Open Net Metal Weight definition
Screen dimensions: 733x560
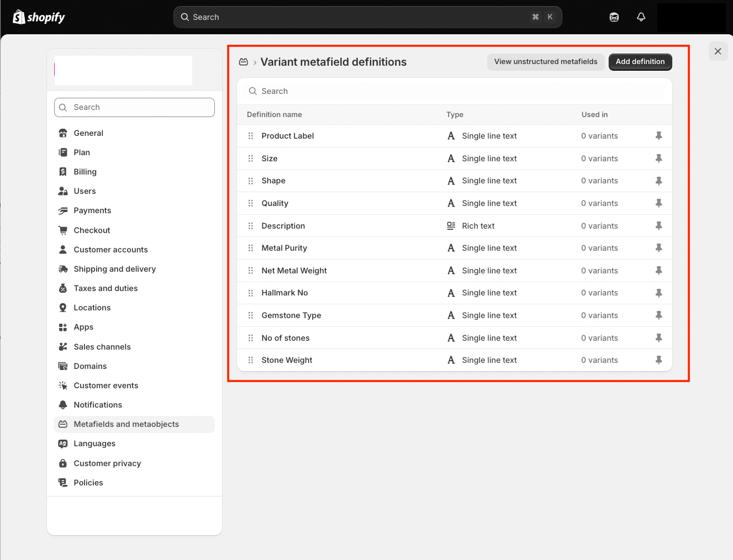[455, 271]
